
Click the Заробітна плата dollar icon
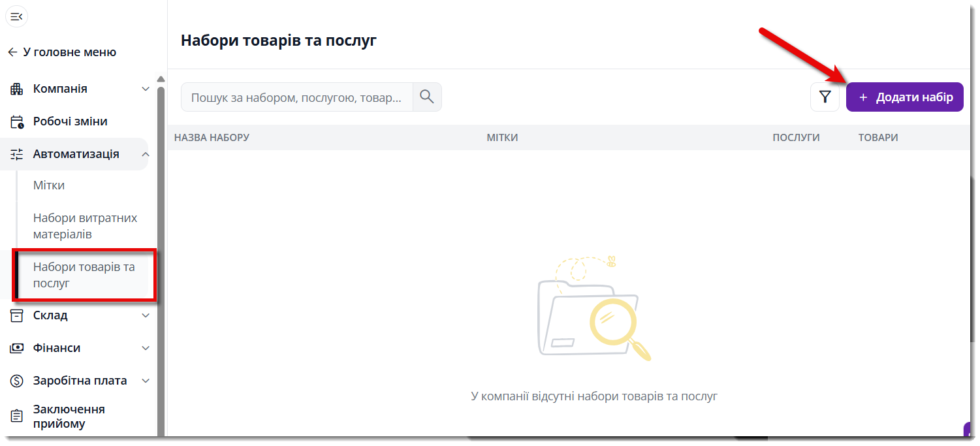click(17, 381)
